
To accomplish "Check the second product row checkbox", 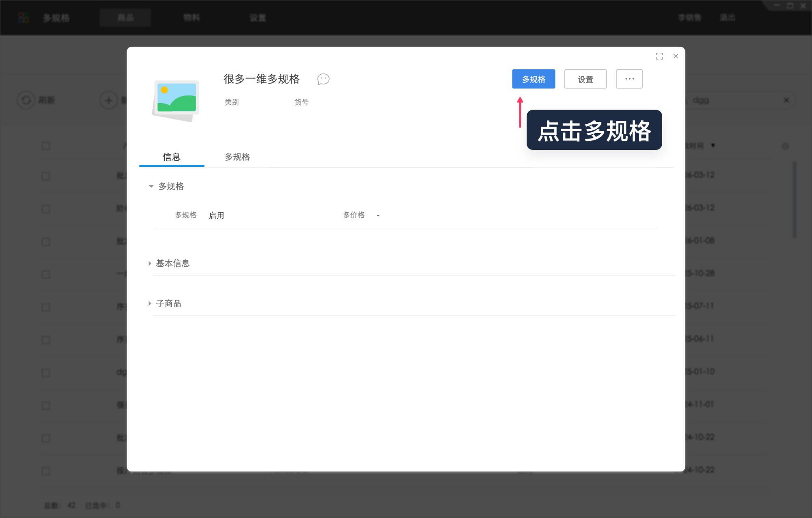I will [45, 209].
